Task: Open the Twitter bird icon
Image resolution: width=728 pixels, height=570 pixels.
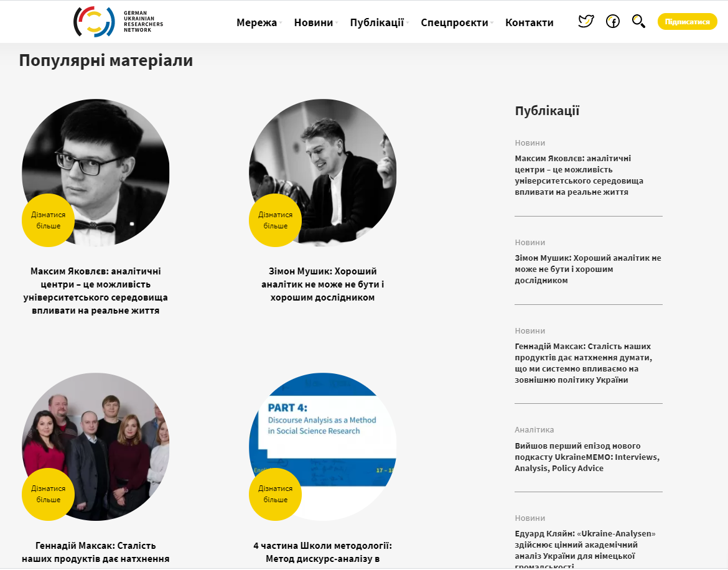Action: pos(586,21)
